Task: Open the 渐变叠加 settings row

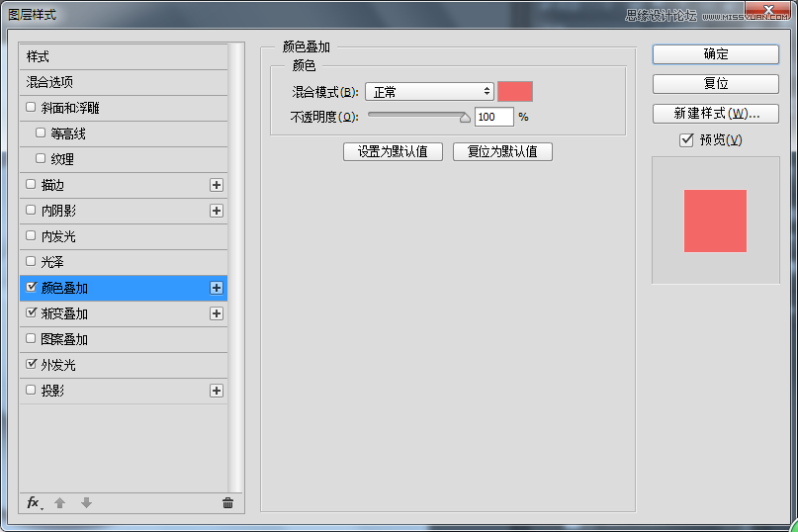Action: pyautogui.click(x=124, y=313)
